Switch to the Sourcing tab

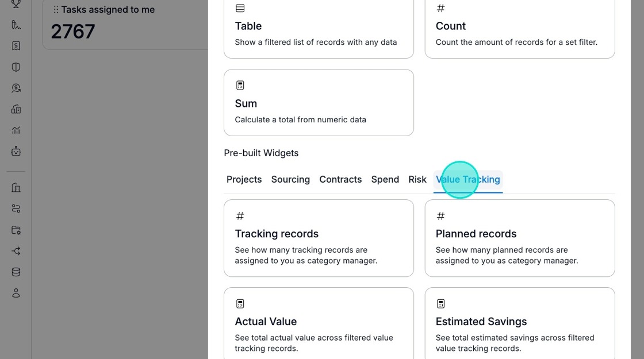click(x=290, y=179)
